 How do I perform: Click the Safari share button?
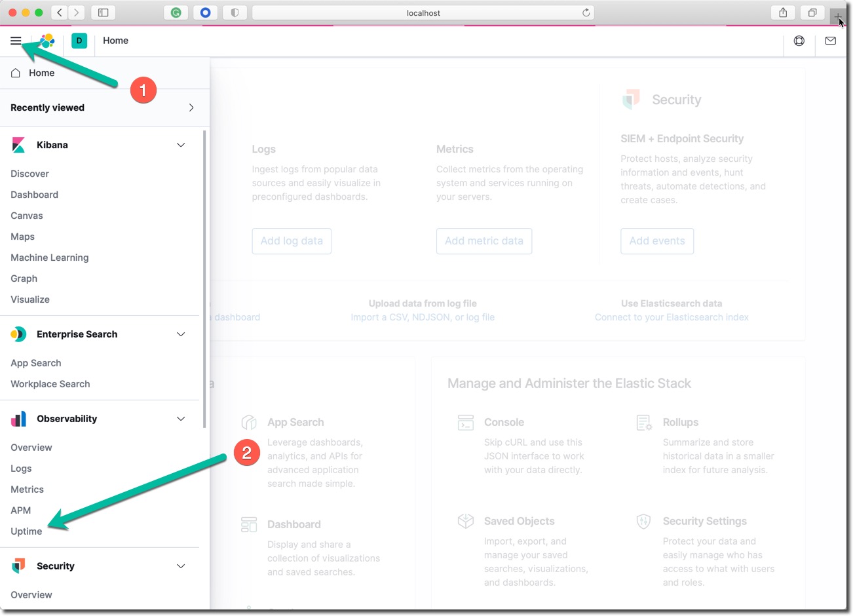coord(783,12)
